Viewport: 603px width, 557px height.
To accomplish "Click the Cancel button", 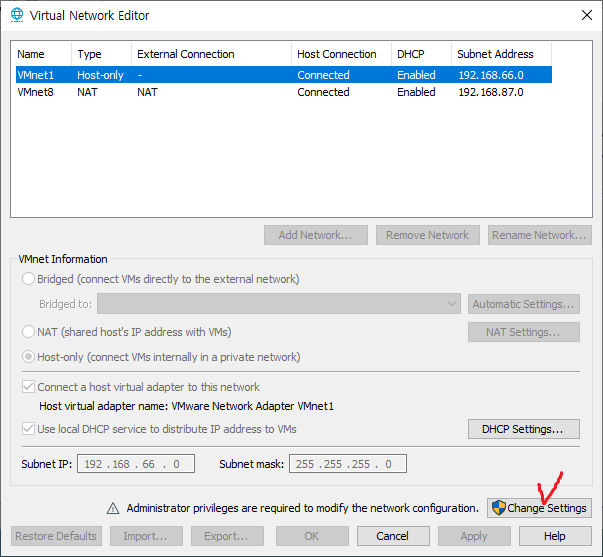I will (x=393, y=536).
